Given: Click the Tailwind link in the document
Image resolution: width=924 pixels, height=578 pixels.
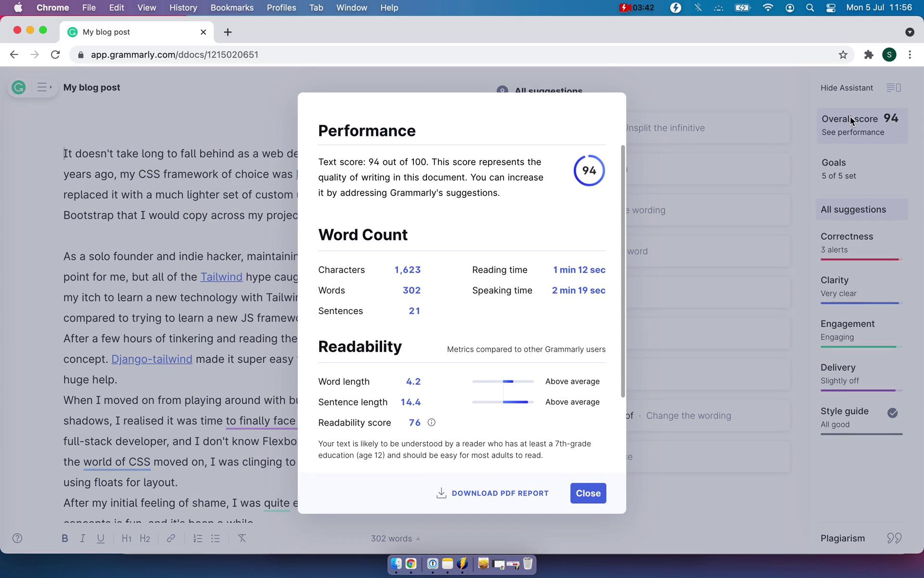Looking at the screenshot, I should coord(221,277).
